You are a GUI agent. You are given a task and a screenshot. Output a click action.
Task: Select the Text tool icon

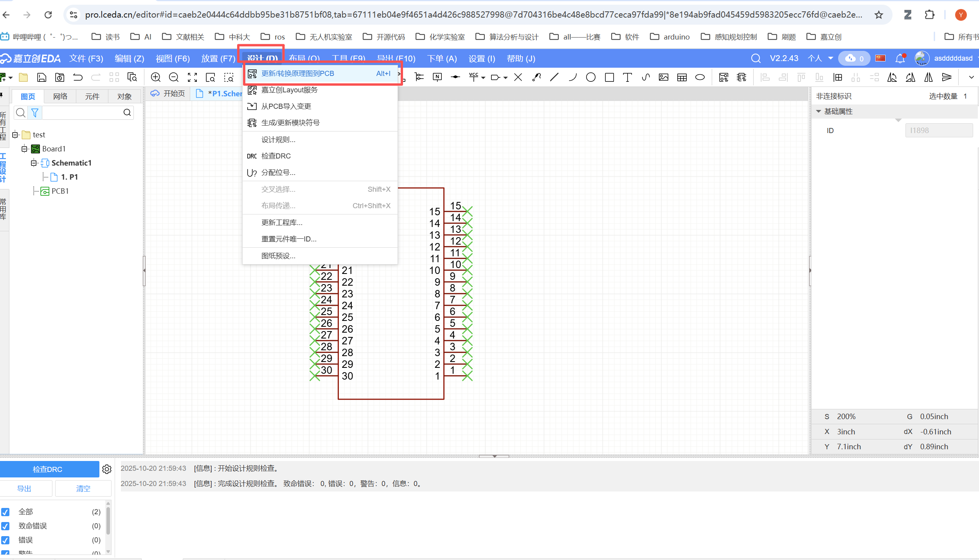click(627, 77)
